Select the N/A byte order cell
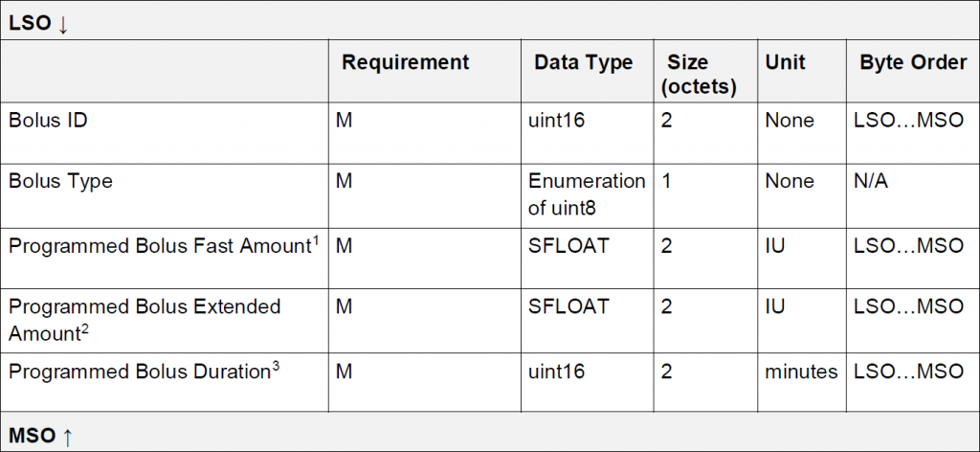Screen dimensions: 980x452 click(x=870, y=181)
